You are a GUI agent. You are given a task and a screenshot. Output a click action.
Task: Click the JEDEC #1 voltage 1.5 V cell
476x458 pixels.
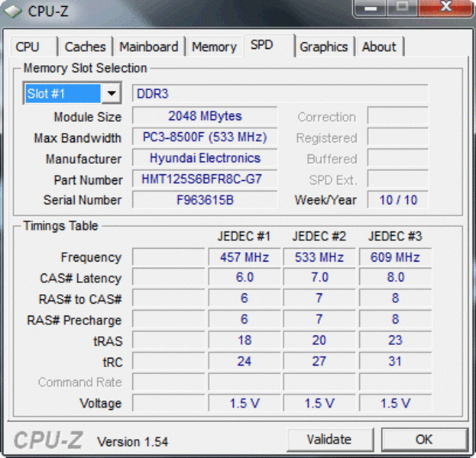pos(244,403)
